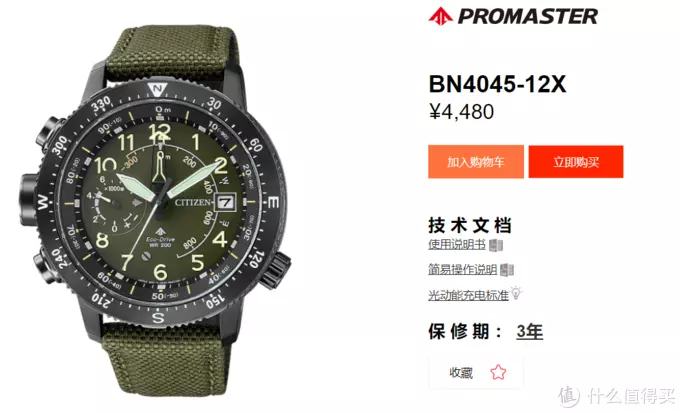Click the 技术文档 section heading
Viewport: 680px width, 413px height.
pyautogui.click(x=470, y=226)
